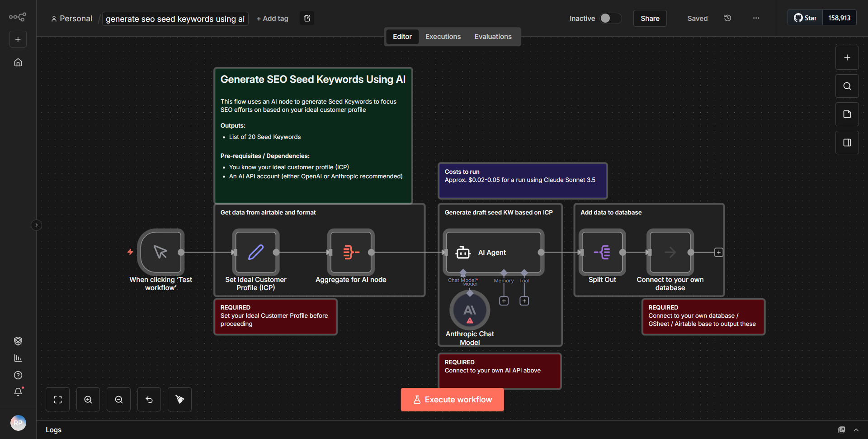Open Insights via the chart icon in sidebar
This screenshot has height=439, width=868.
point(18,358)
